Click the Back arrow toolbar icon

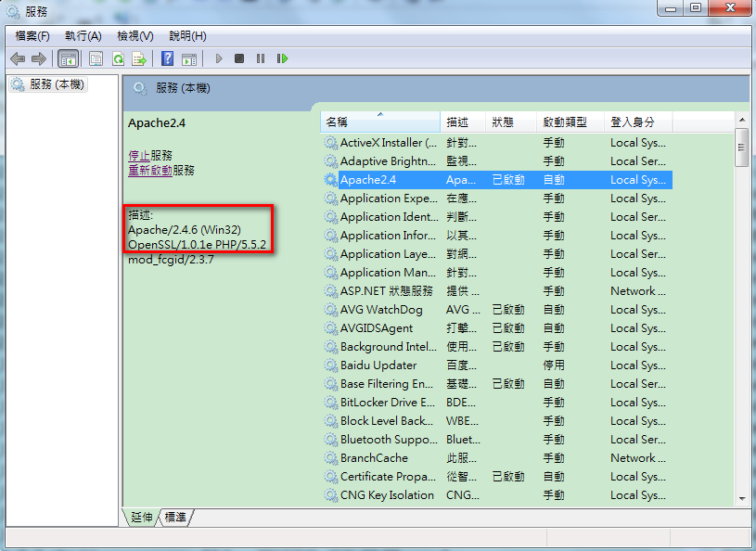click(x=18, y=58)
